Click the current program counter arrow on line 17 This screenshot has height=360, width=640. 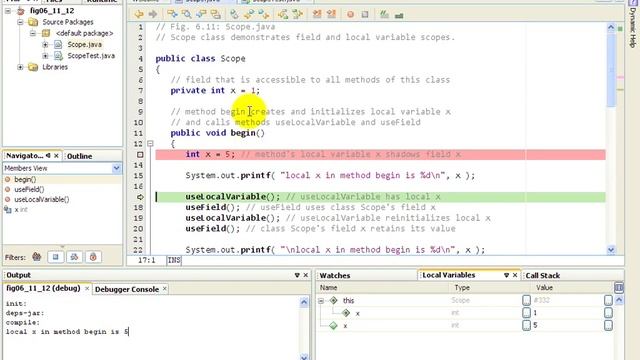[140, 197]
